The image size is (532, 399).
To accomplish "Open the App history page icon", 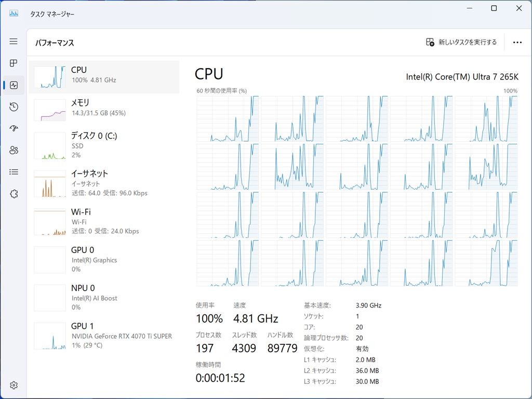I will click(14, 107).
